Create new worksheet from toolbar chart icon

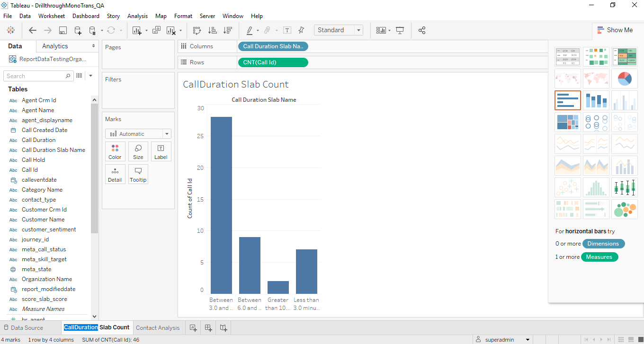point(137,30)
